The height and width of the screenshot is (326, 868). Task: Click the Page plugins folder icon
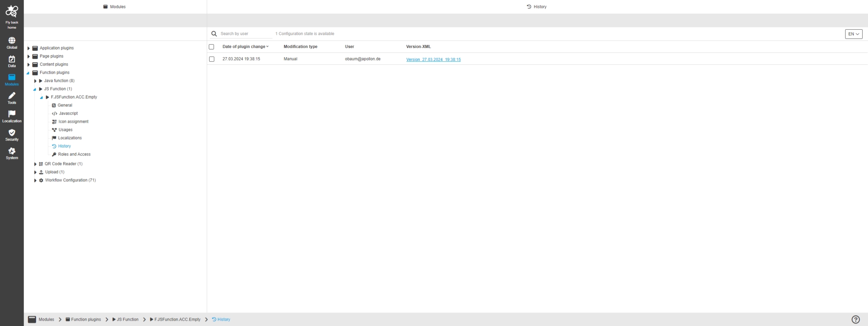coord(35,56)
